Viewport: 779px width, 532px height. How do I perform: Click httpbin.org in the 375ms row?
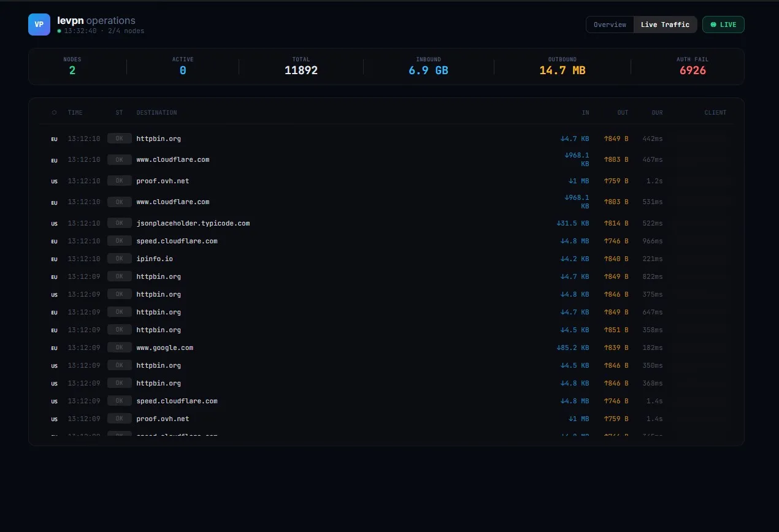point(159,294)
